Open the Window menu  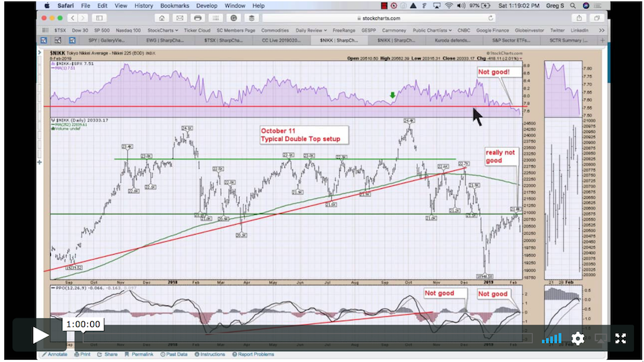235,6
